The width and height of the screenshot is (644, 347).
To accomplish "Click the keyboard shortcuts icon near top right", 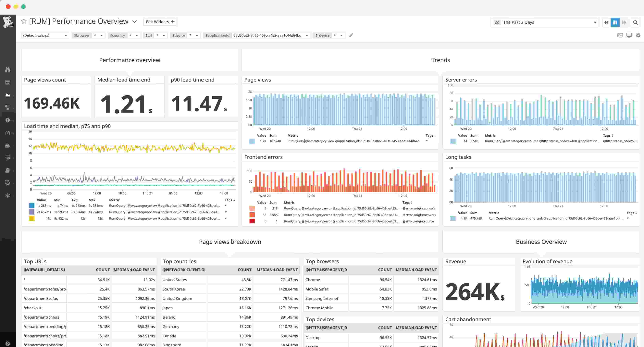I will (620, 35).
